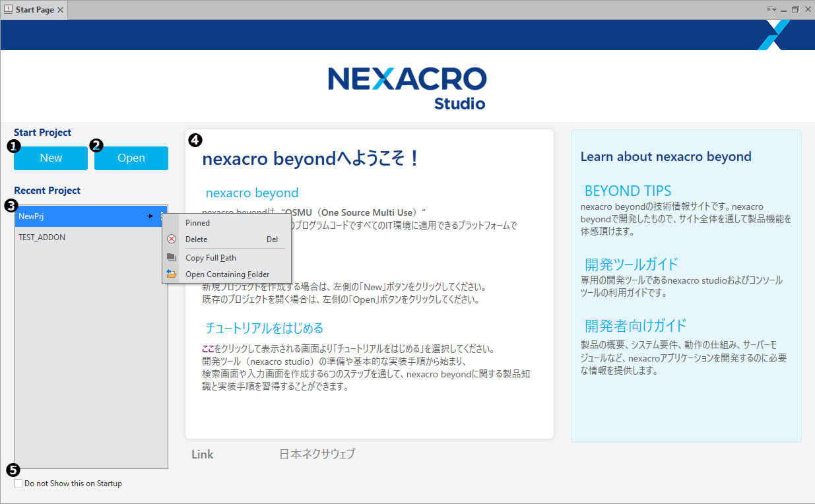This screenshot has height=504, width=815.
Task: Toggle 'Pinned' in the context menu
Action: 197,222
